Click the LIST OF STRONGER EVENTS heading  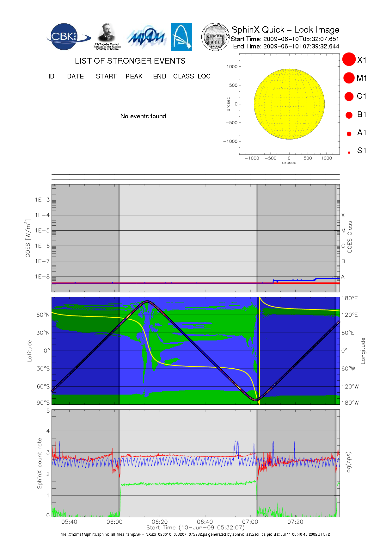(130, 61)
